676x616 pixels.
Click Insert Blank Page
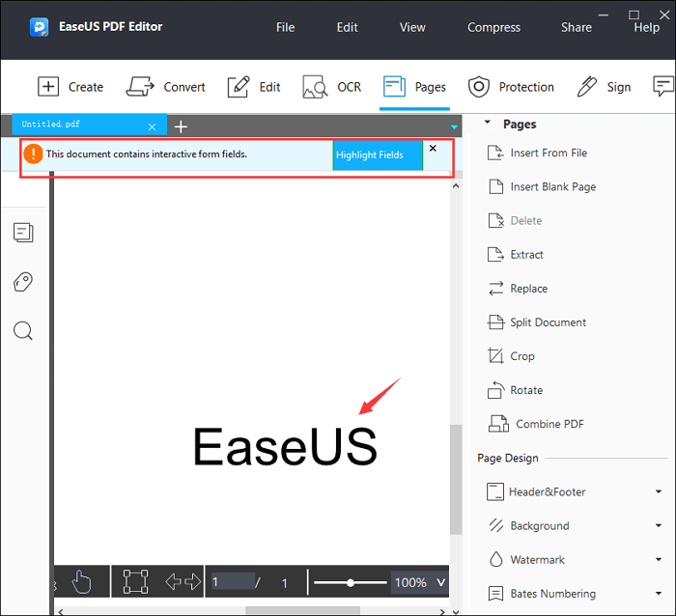click(542, 186)
